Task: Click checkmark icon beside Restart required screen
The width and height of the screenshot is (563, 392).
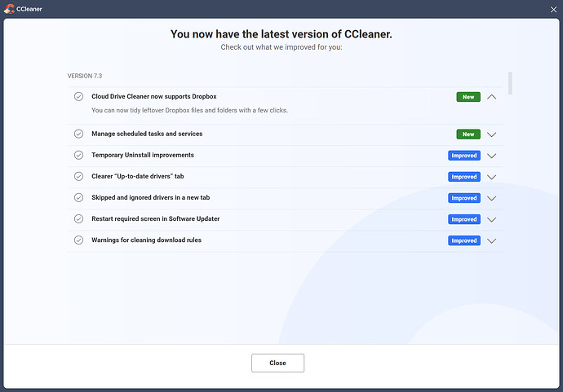Action: (78, 218)
